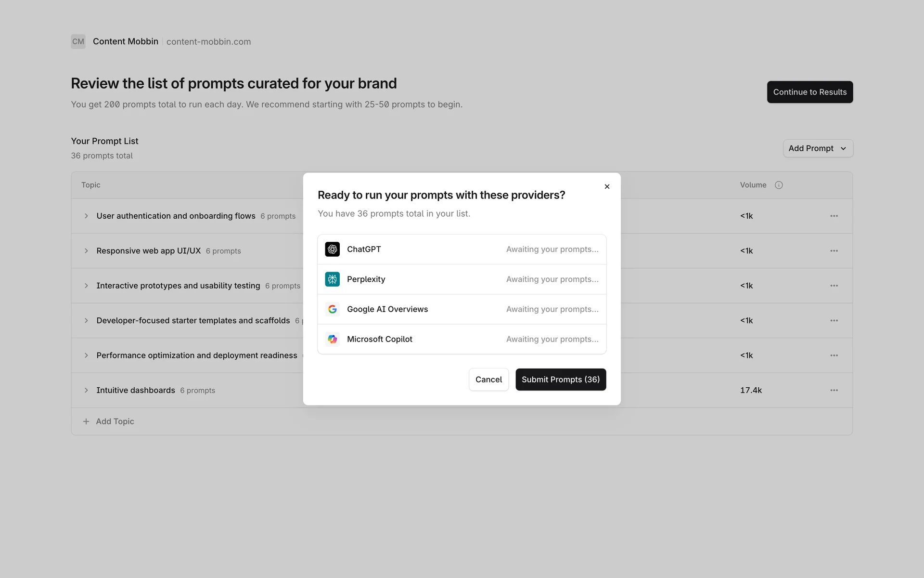The width and height of the screenshot is (924, 578).
Task: Open options menu for Intuitive dashboards row
Action: tap(834, 390)
